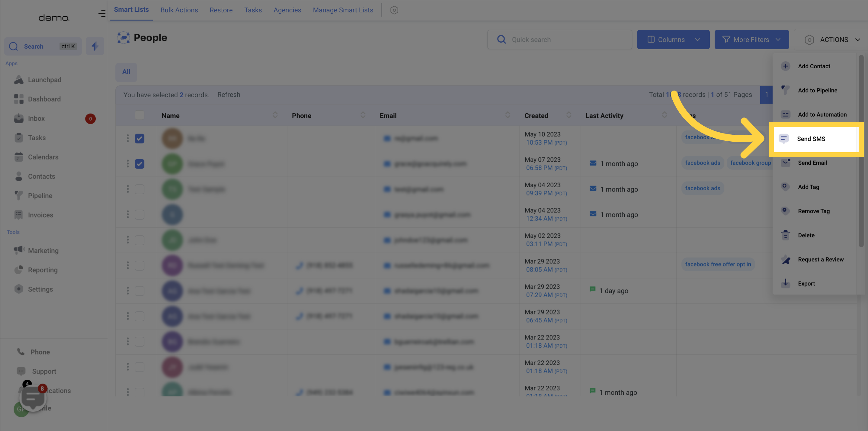Click the Request a Review star icon
The width and height of the screenshot is (868, 431).
click(x=786, y=259)
